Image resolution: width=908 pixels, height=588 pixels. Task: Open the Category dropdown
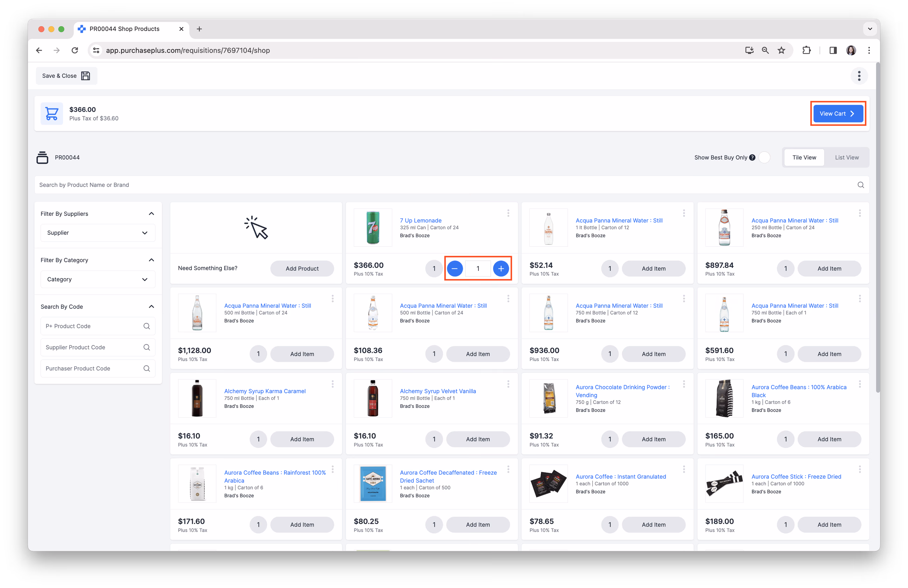coord(98,280)
